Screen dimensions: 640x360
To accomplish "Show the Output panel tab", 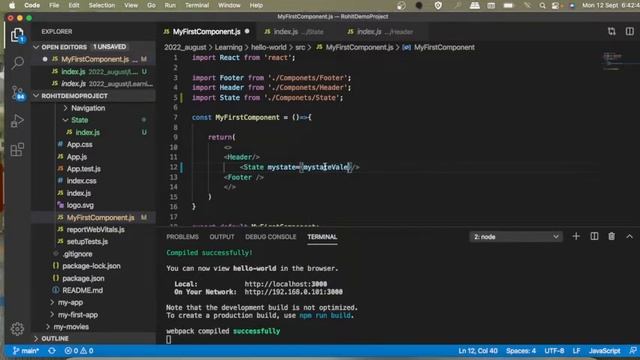I will tap(222, 237).
